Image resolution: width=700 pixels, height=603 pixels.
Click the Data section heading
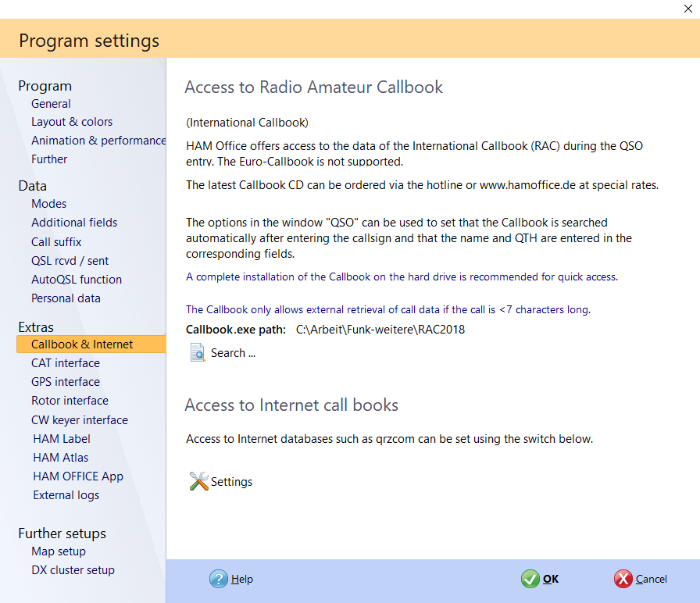click(33, 186)
